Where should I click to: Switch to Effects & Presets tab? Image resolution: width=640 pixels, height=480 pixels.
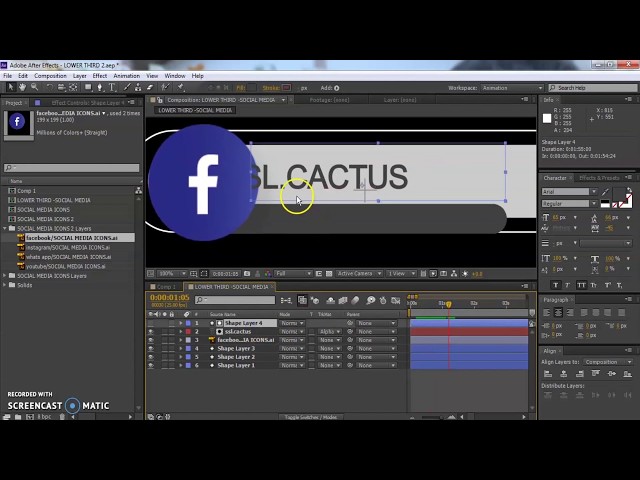599,178
